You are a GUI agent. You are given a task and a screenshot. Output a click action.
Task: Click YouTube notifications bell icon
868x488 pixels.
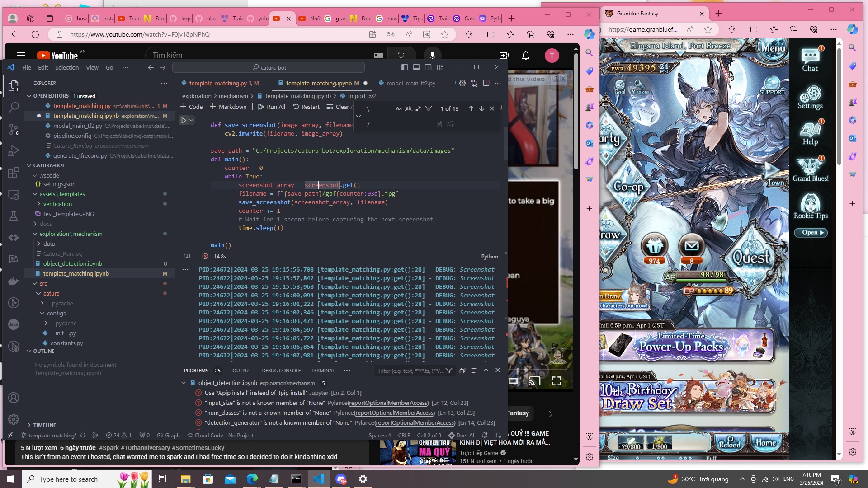point(525,56)
